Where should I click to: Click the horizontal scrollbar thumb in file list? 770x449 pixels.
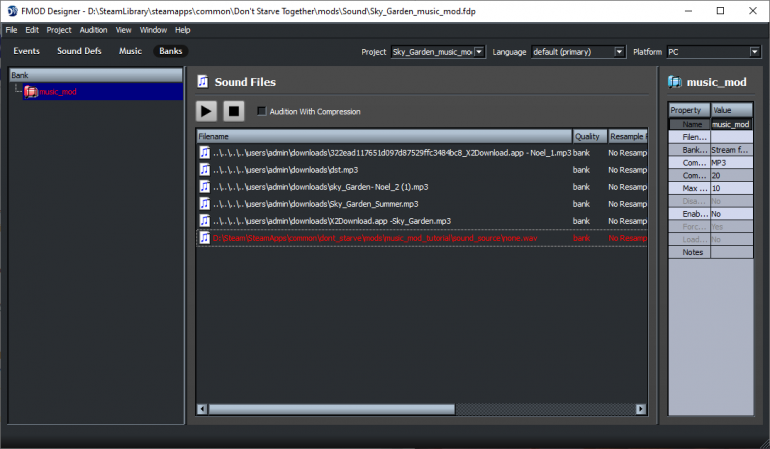[331, 409]
